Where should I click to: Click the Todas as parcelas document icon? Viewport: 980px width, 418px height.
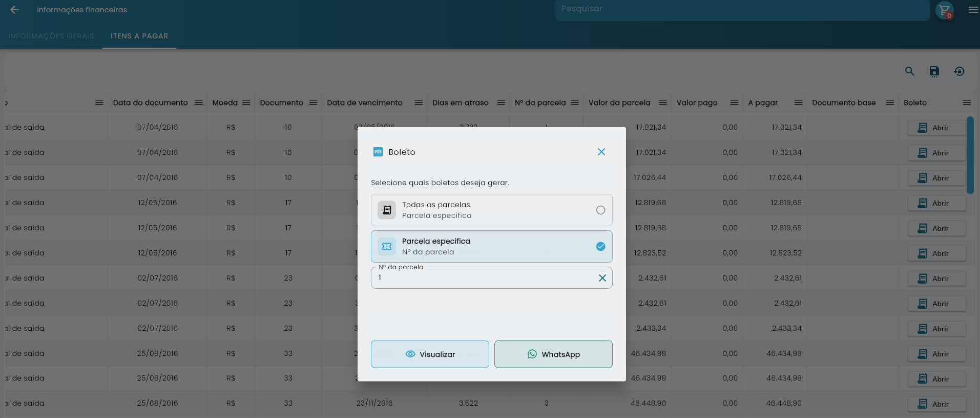387,210
